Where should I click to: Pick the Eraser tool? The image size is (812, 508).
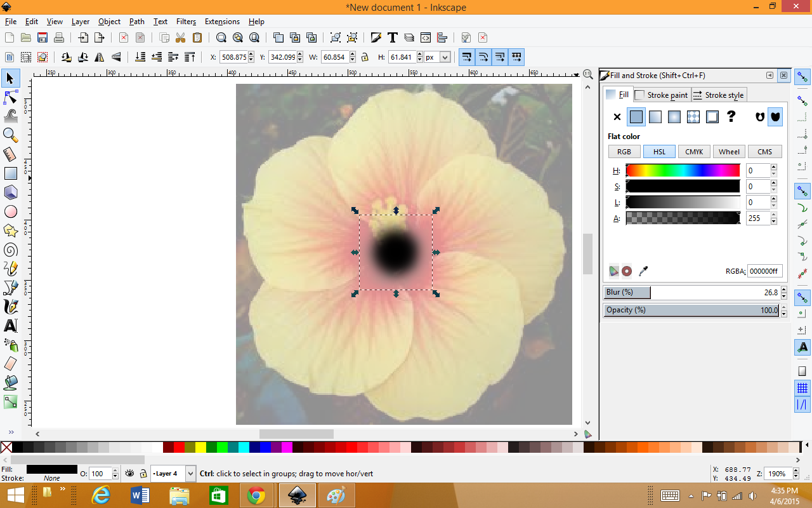pos(11,364)
